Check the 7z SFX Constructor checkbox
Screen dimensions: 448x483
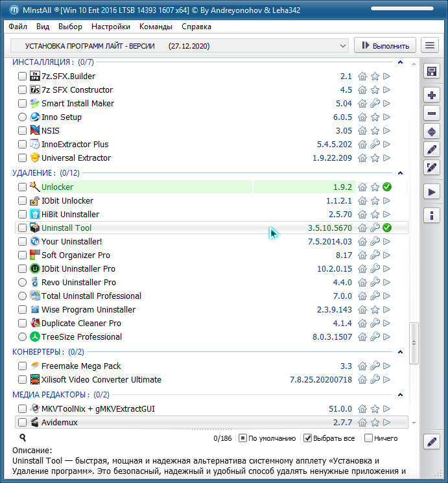22,90
